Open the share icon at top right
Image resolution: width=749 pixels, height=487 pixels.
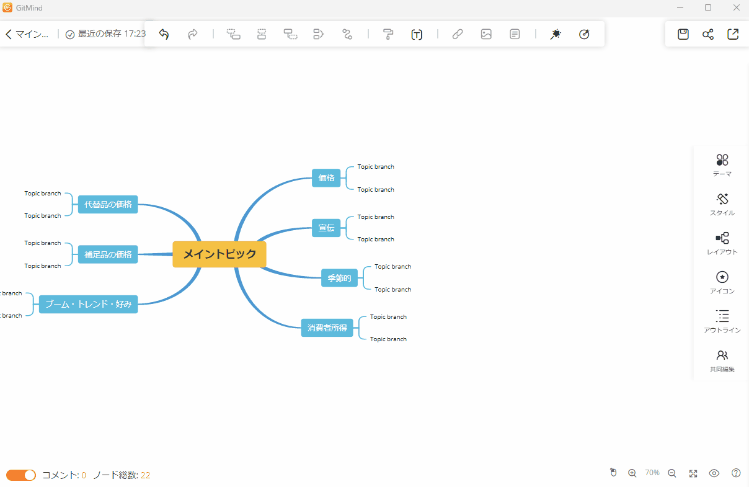[708, 34]
